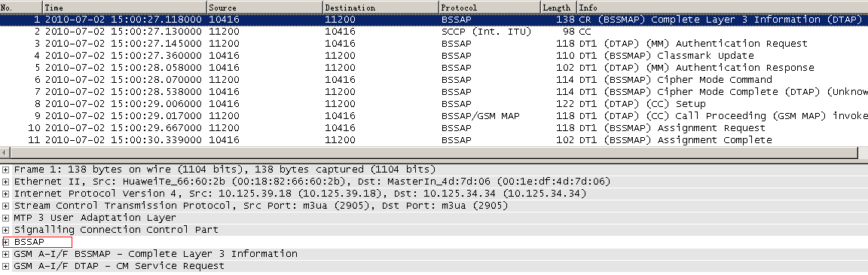868x275 pixels.
Task: Select packet 10 Assignment Request row
Action: [x=434, y=128]
